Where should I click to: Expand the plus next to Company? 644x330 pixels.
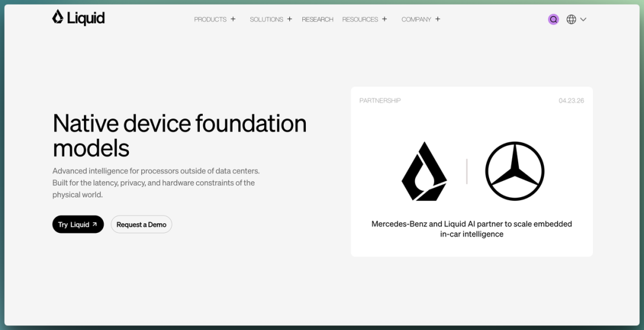pos(438,19)
